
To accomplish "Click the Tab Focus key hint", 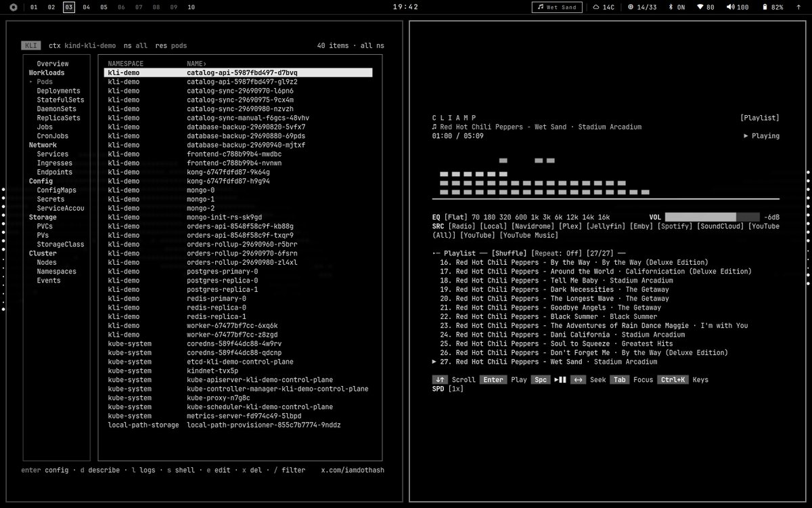I will click(x=619, y=380).
